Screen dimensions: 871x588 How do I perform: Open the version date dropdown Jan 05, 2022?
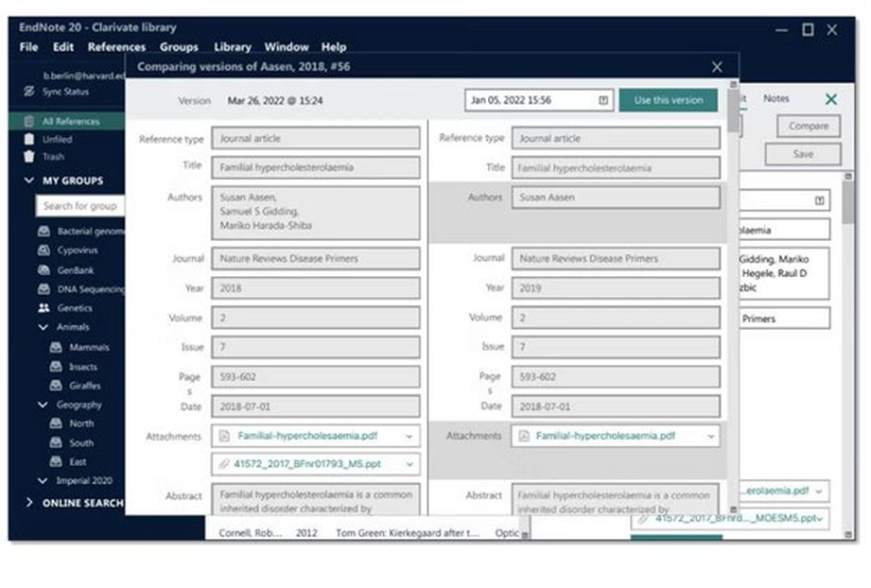[602, 100]
